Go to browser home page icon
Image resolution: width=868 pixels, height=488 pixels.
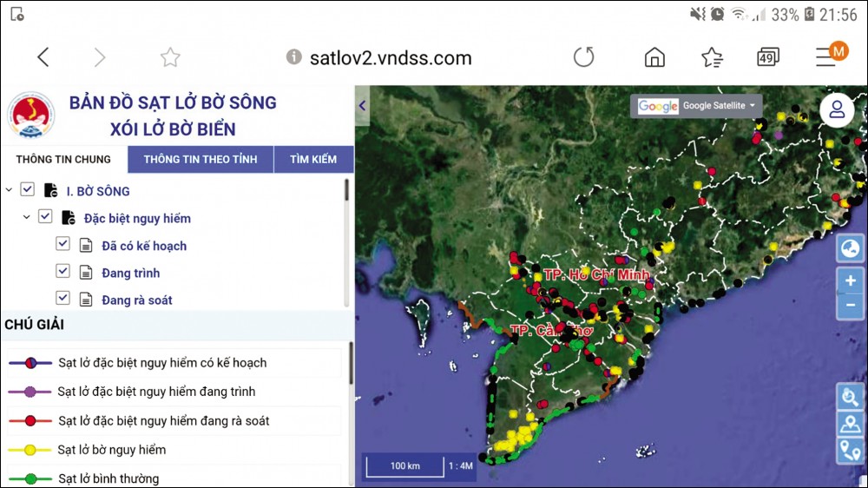coord(654,57)
